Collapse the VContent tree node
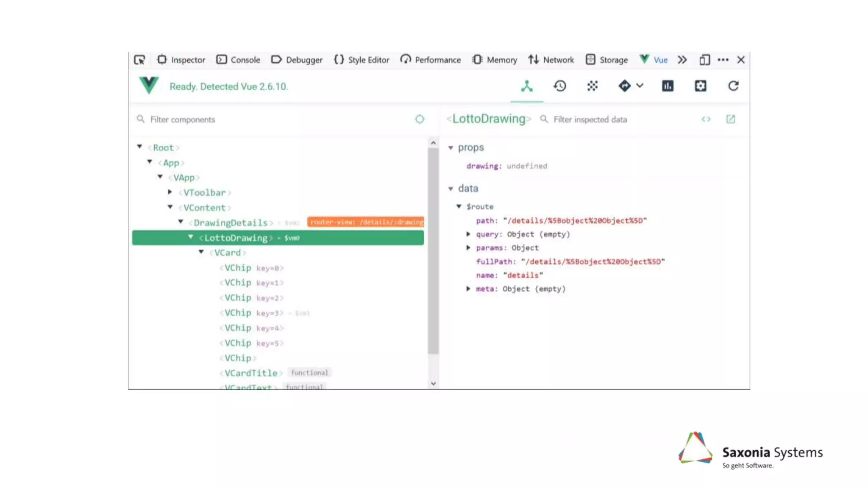The image size is (868, 488). 170,207
